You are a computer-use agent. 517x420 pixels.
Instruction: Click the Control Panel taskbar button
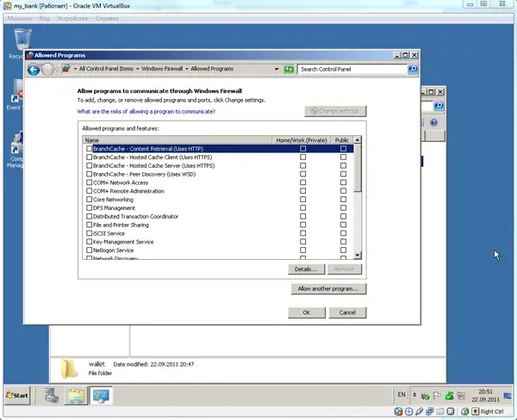(x=101, y=396)
